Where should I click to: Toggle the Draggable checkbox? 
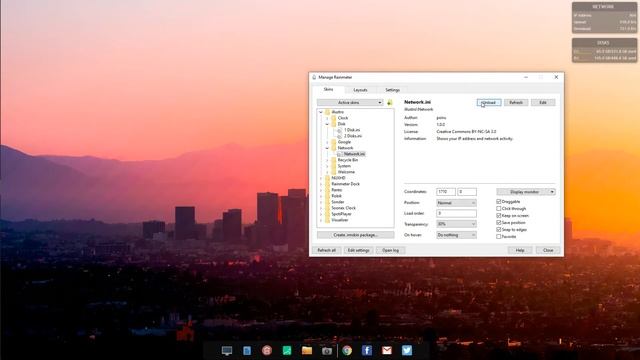(x=499, y=202)
